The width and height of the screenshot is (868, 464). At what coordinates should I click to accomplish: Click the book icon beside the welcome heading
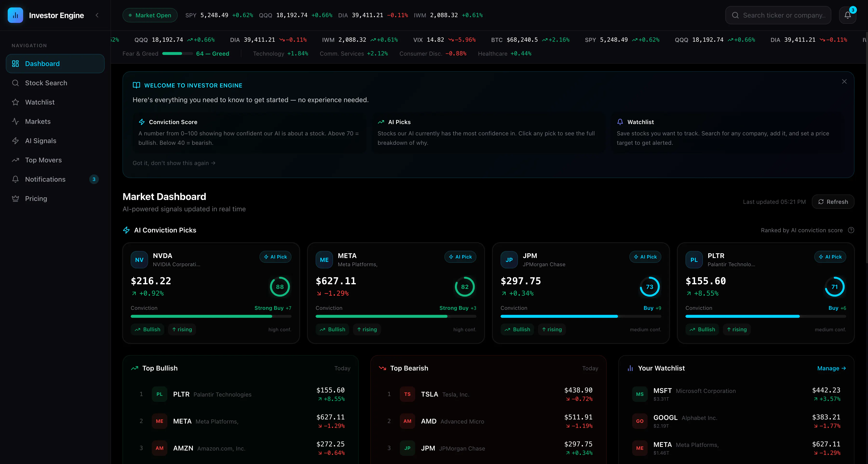tap(136, 85)
